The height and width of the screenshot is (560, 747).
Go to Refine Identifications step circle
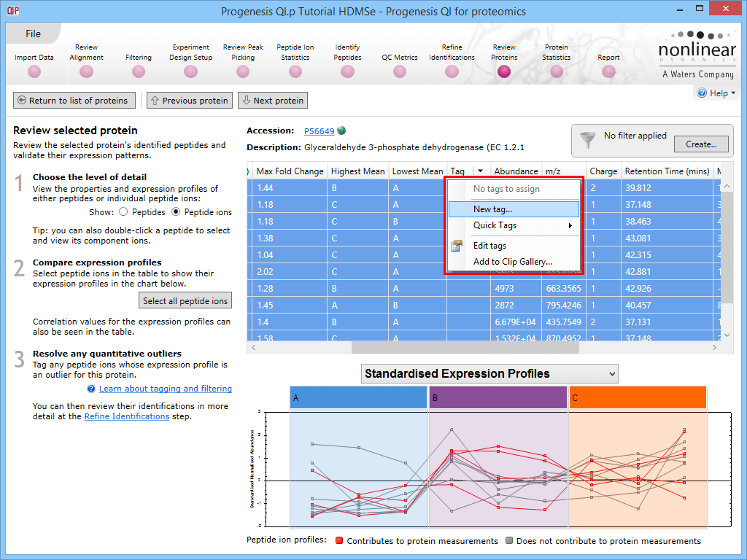point(452,72)
